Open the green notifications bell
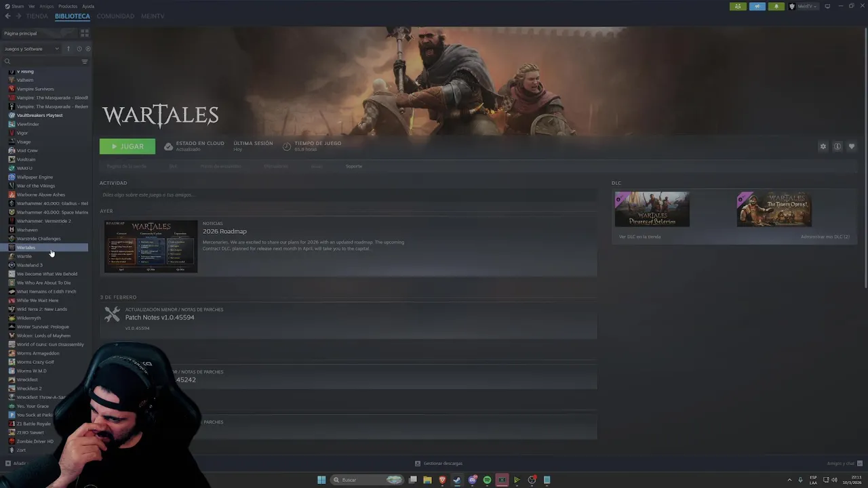This screenshot has height=488, width=868. click(776, 6)
